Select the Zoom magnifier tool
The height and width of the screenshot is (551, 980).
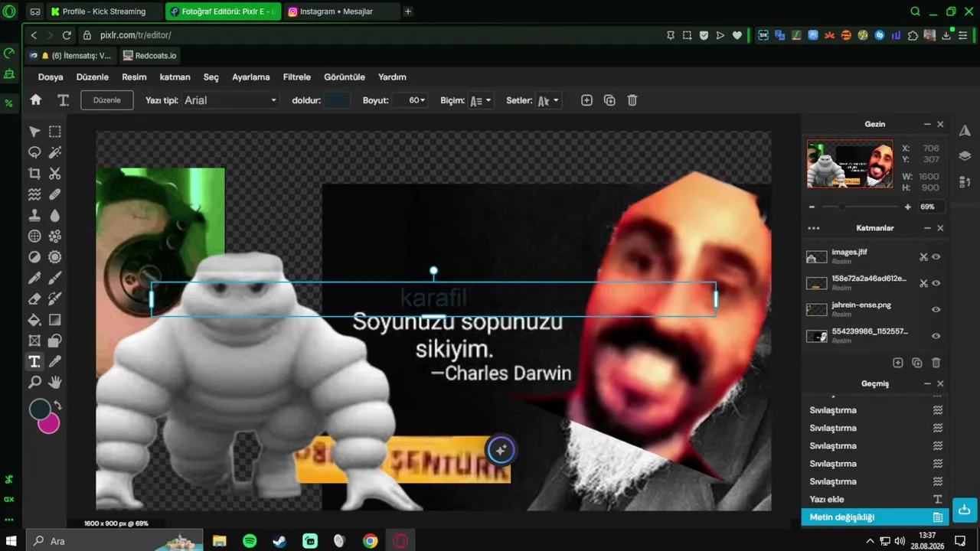coord(34,382)
